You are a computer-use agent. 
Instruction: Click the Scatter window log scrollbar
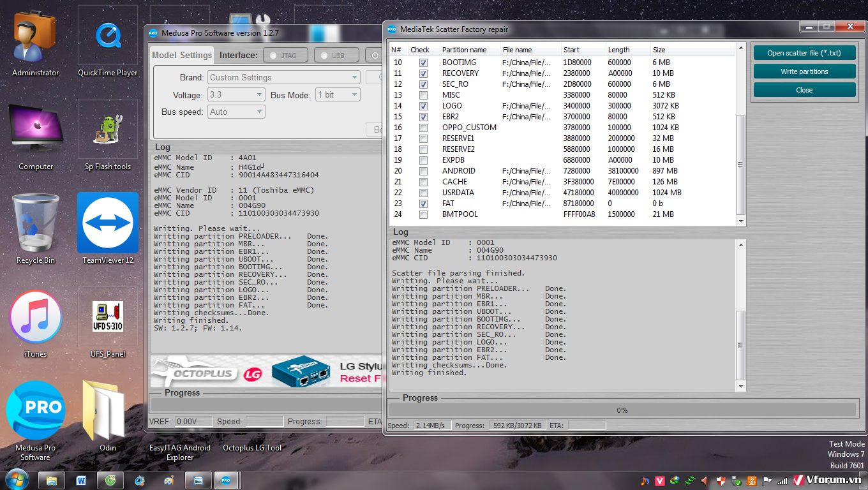(x=740, y=316)
